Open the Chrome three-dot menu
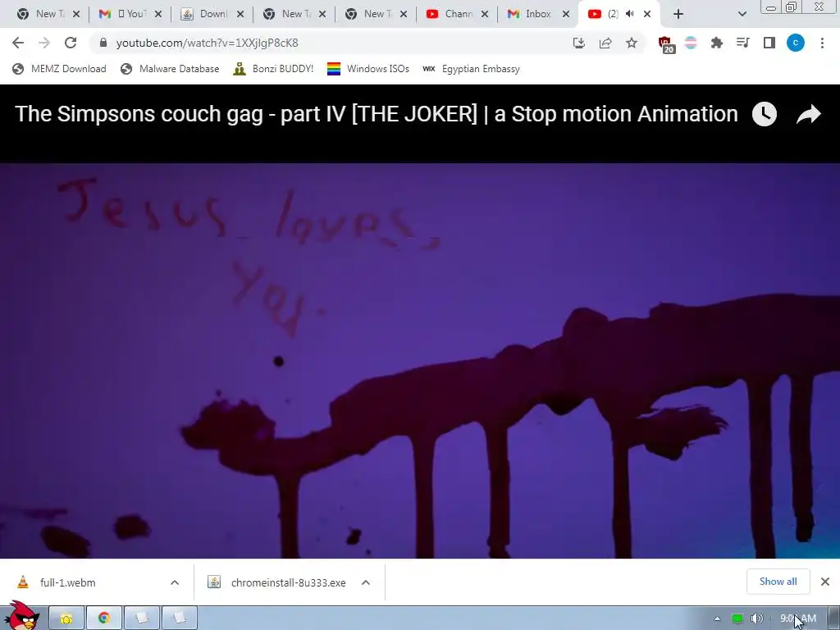The width and height of the screenshot is (840, 630). [x=822, y=43]
